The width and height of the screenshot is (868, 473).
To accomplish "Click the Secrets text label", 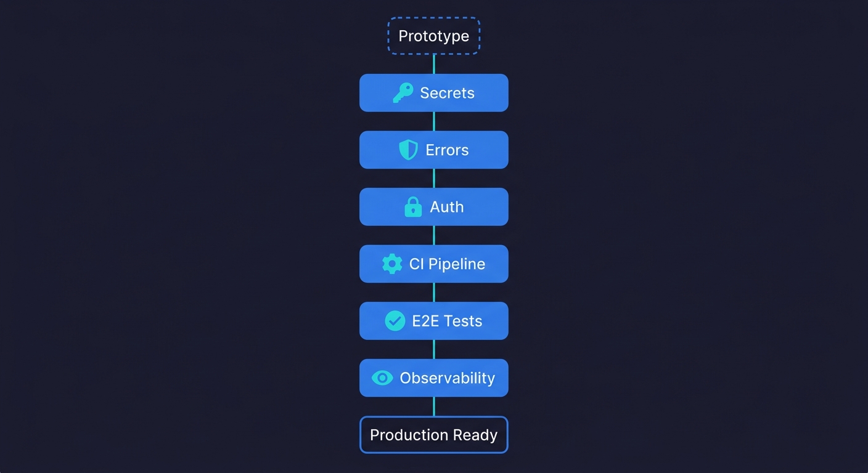I will click(447, 93).
